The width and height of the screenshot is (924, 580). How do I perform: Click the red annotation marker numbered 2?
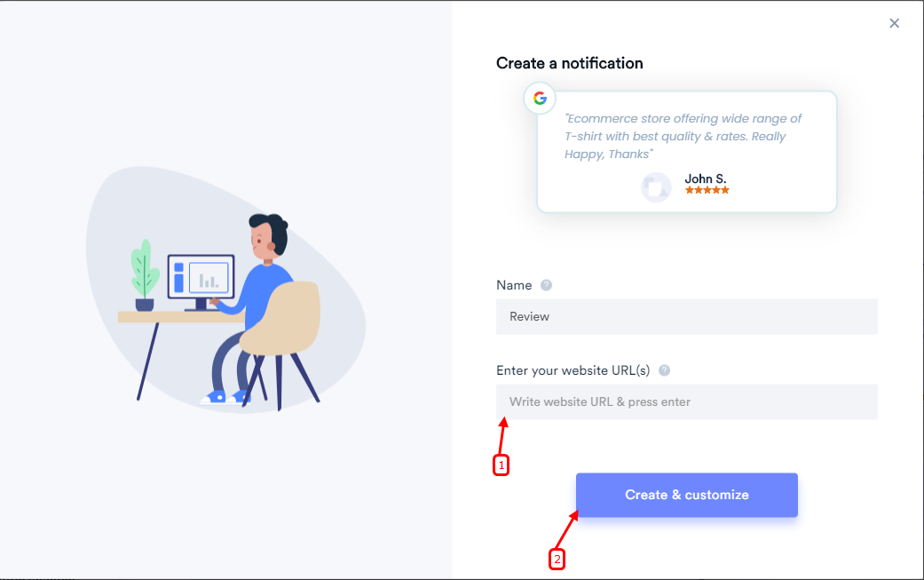[x=557, y=560]
